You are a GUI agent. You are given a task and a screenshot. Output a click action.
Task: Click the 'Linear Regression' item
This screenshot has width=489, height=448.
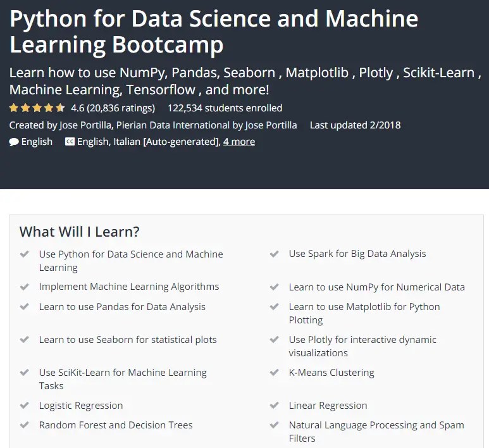[328, 405]
